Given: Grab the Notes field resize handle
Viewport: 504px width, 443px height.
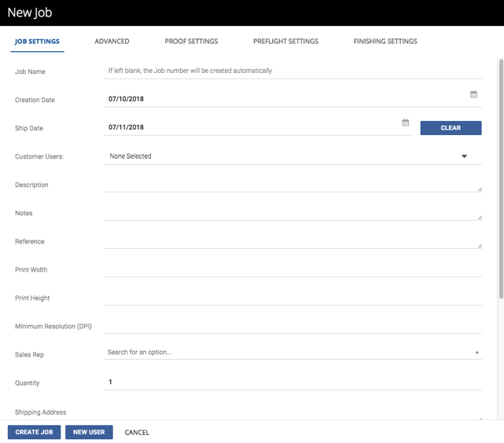Looking at the screenshot, I should click(x=480, y=218).
